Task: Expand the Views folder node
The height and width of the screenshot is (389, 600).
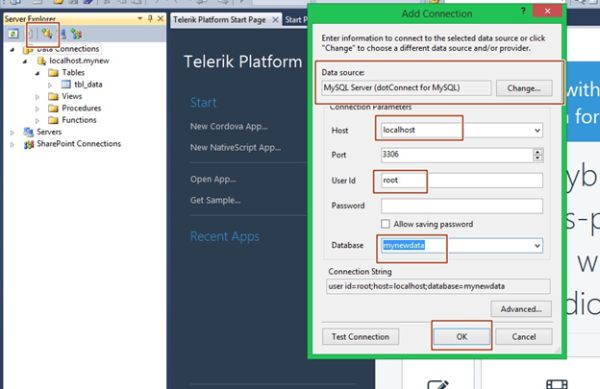Action: 38,97
